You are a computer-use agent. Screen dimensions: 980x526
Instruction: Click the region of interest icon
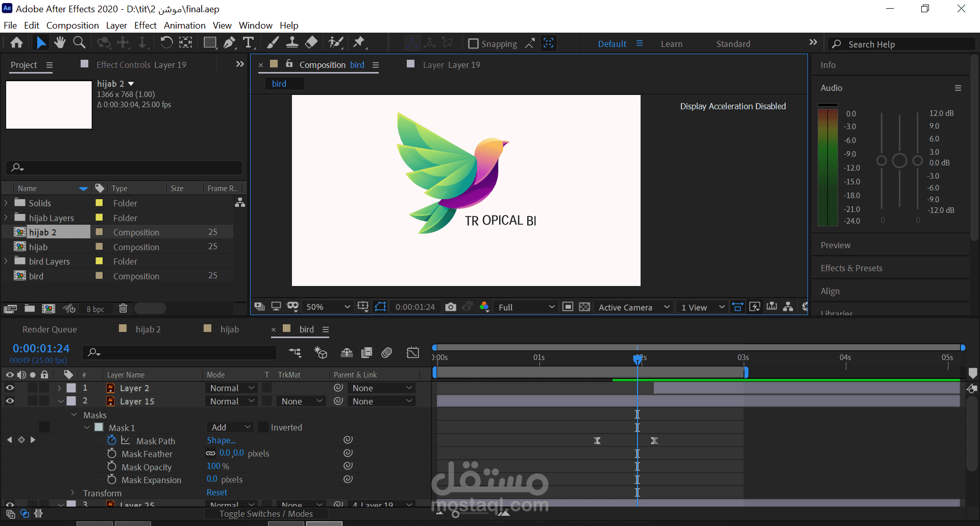pos(568,307)
